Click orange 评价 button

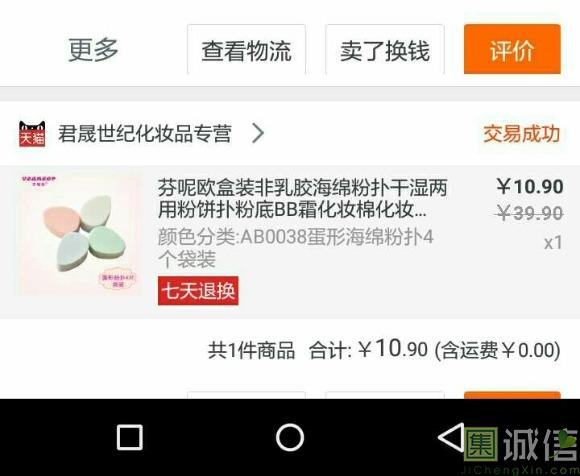(x=512, y=49)
